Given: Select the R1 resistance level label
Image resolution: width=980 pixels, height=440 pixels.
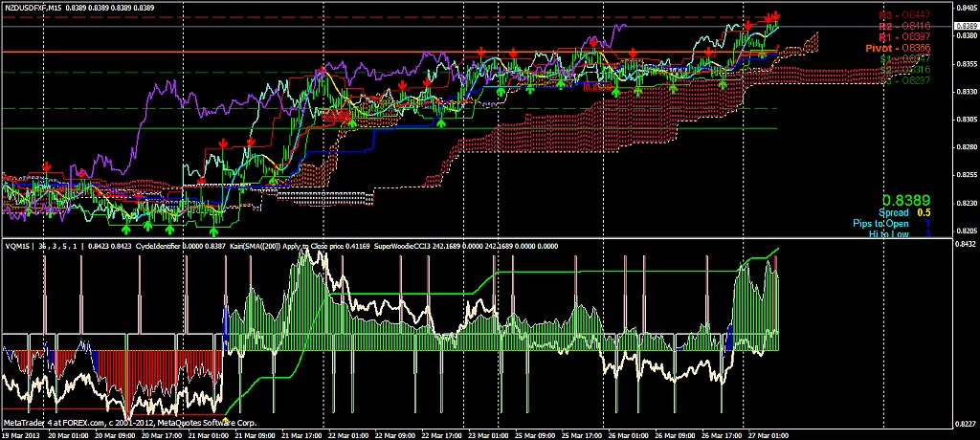Looking at the screenshot, I should (904, 36).
